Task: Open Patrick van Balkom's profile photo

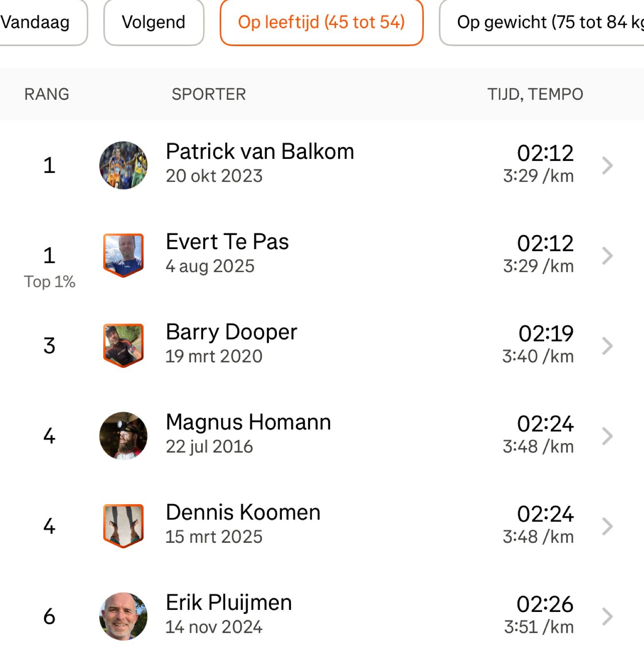Action: (123, 165)
